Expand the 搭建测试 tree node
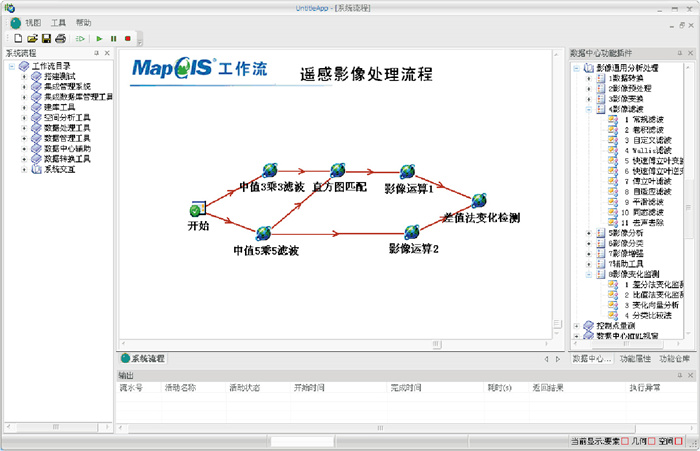This screenshot has width=700, height=451. pyautogui.click(x=24, y=77)
